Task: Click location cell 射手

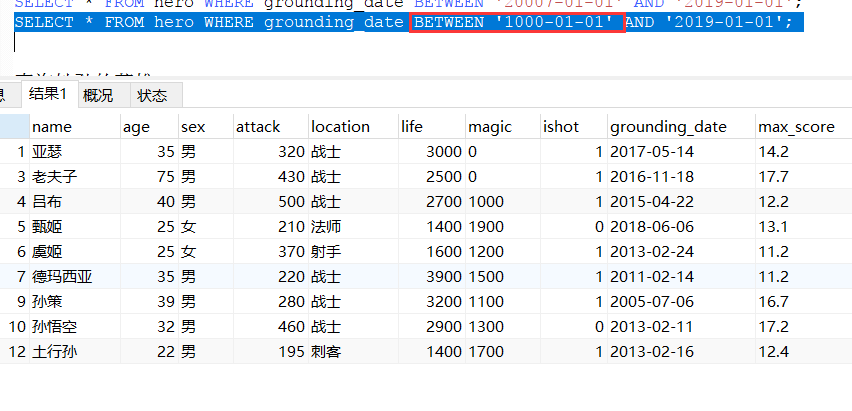Action: click(353, 252)
